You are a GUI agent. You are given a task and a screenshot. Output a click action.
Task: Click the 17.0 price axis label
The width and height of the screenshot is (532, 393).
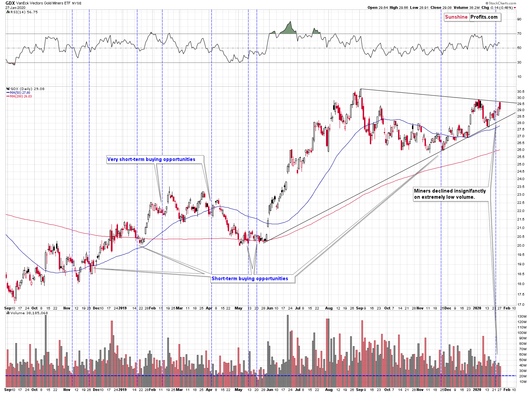tap(520, 305)
